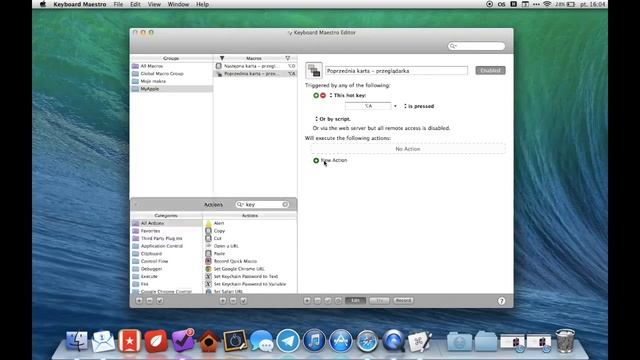This screenshot has width=640, height=360.
Task: Click the green New Action plus icon
Action: (x=316, y=160)
